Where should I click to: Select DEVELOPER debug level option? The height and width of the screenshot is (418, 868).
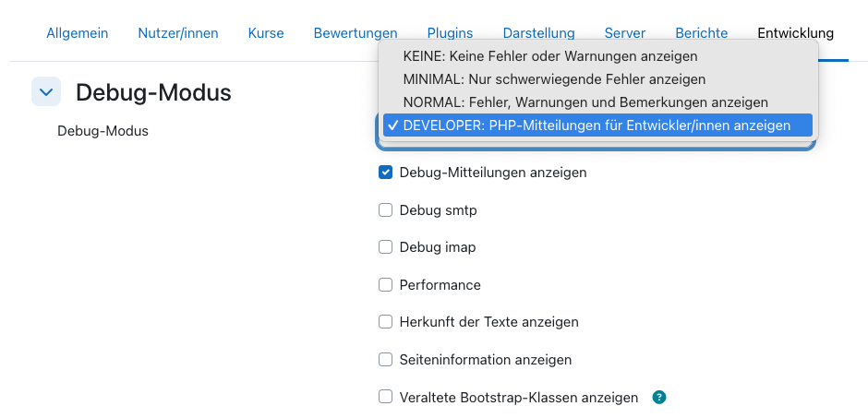pos(597,125)
